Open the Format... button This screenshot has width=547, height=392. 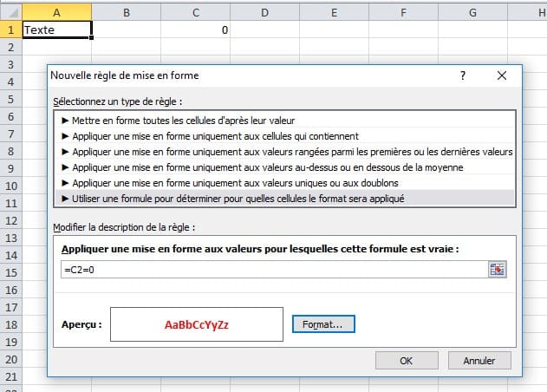[x=323, y=323]
